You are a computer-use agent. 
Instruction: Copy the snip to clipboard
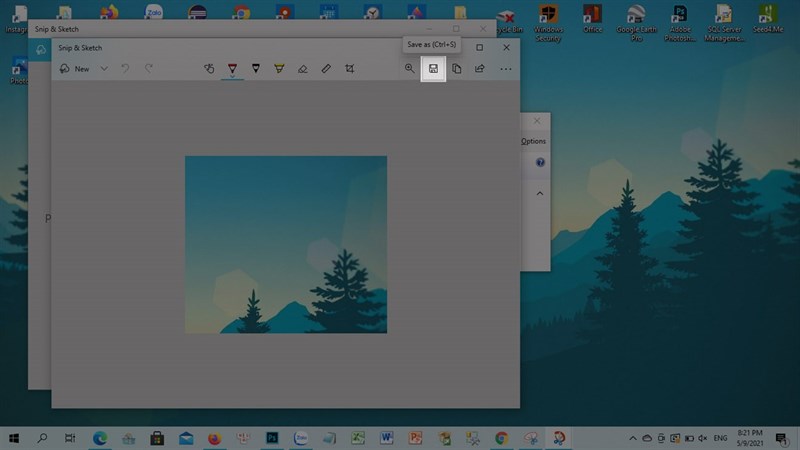click(456, 69)
